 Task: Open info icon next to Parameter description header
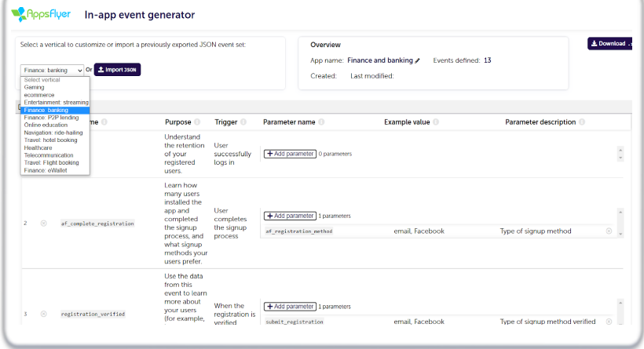pyautogui.click(x=582, y=122)
